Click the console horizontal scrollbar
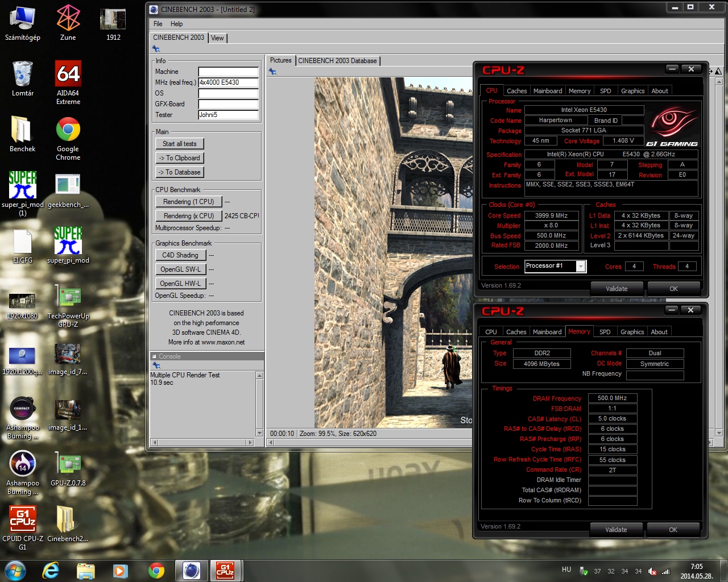Image resolution: width=728 pixels, height=582 pixels. pos(202,442)
